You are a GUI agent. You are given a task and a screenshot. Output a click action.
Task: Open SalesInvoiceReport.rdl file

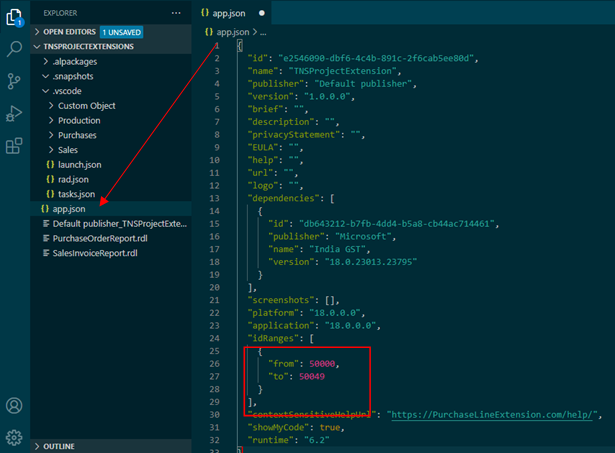tap(95, 253)
